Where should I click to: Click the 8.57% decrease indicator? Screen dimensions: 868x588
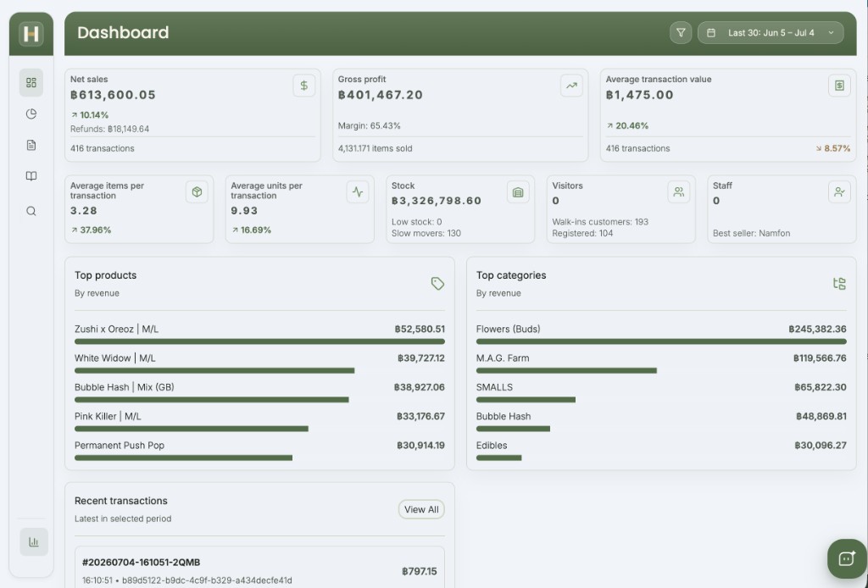coord(833,148)
